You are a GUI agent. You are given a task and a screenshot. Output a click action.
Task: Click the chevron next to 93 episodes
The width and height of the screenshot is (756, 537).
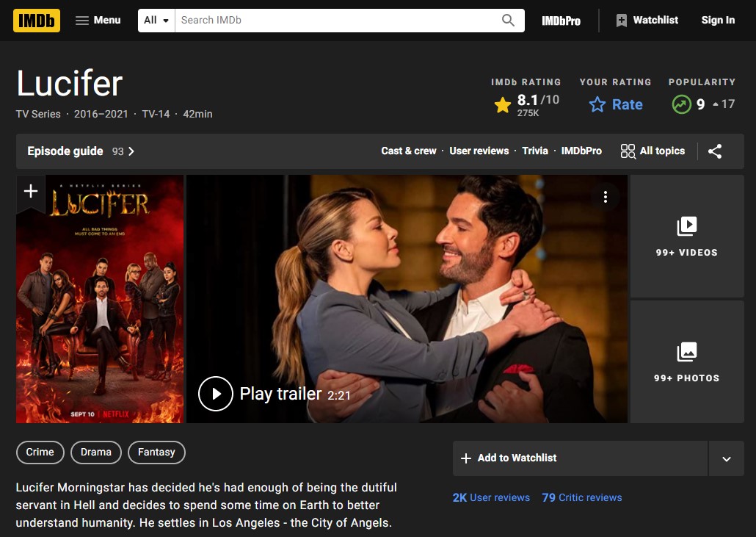(131, 151)
